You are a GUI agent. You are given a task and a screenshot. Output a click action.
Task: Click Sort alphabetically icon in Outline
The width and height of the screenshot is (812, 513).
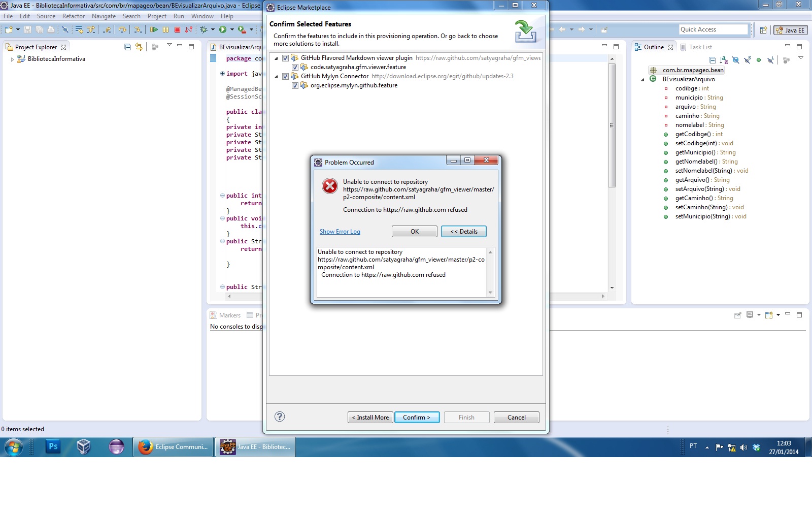tap(724, 60)
